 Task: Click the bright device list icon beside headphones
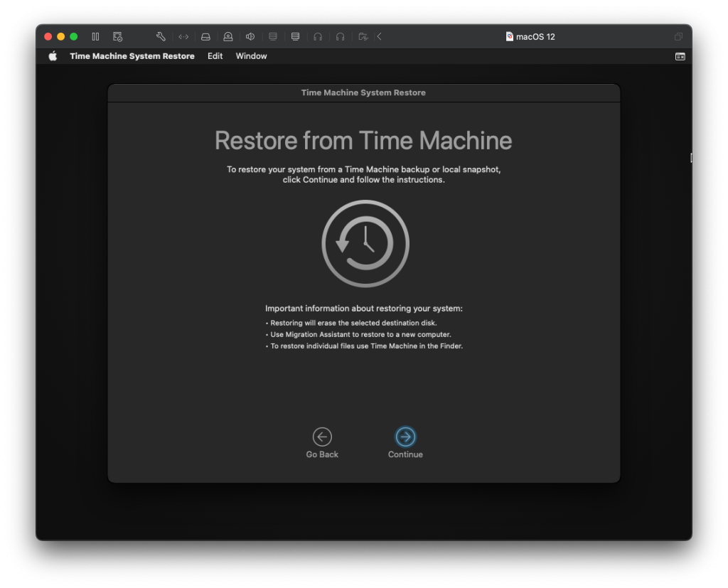tap(295, 36)
